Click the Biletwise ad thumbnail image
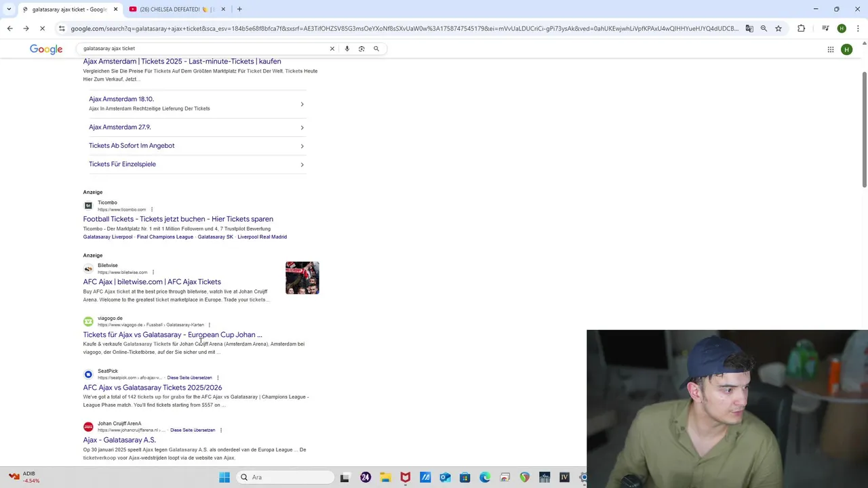This screenshot has width=868, height=488. point(302,278)
